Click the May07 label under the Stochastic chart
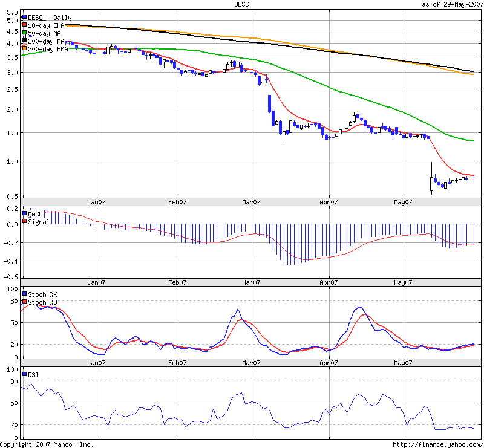This screenshot has width=484, height=448. point(403,363)
